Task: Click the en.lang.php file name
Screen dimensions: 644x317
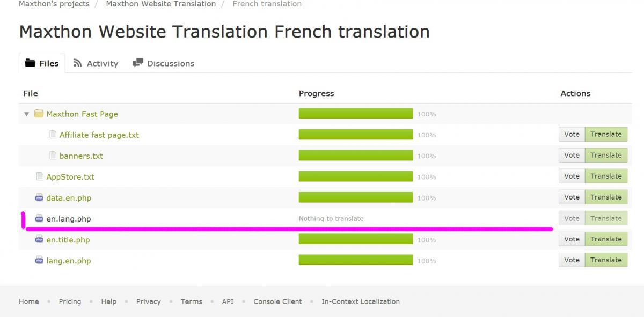Action: click(69, 218)
